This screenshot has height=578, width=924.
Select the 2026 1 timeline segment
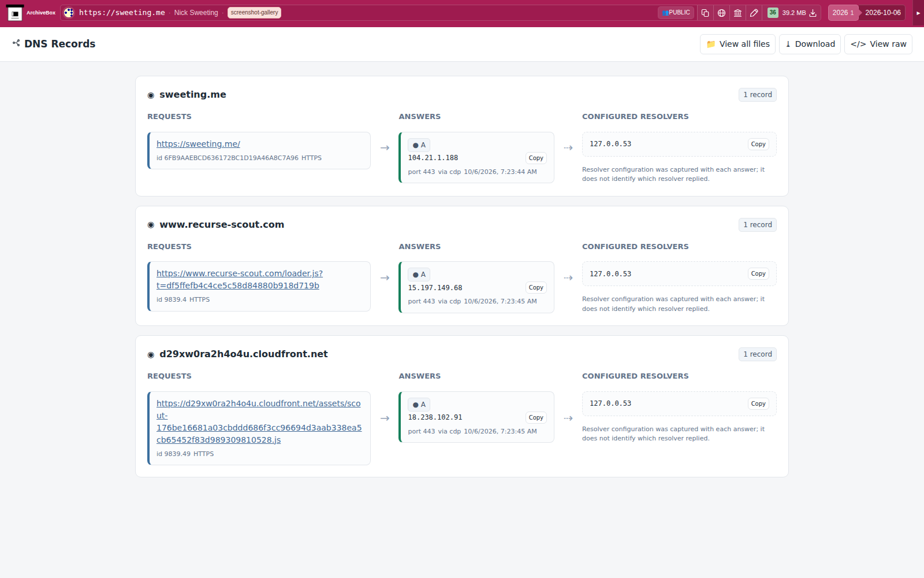point(843,13)
